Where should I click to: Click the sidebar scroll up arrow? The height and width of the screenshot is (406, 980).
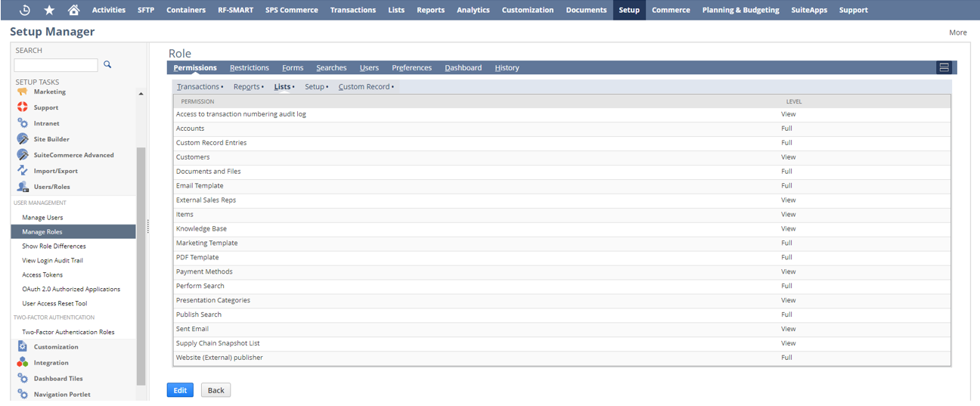click(x=141, y=94)
